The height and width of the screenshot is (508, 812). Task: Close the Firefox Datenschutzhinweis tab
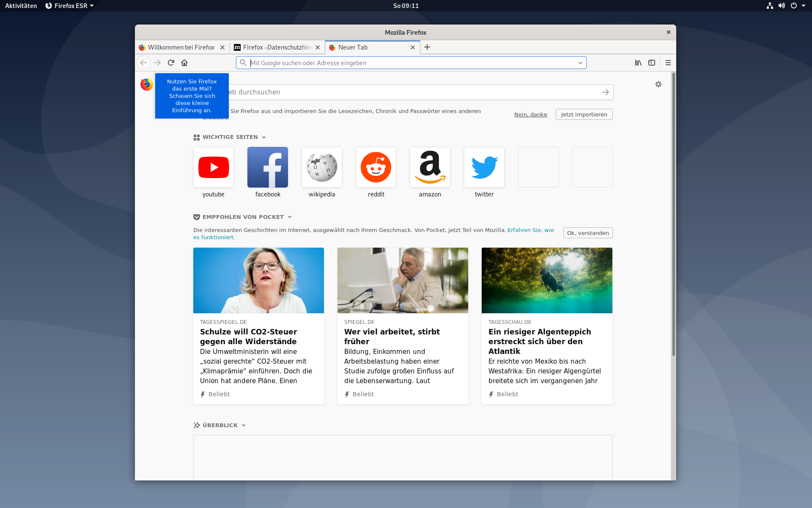(318, 47)
